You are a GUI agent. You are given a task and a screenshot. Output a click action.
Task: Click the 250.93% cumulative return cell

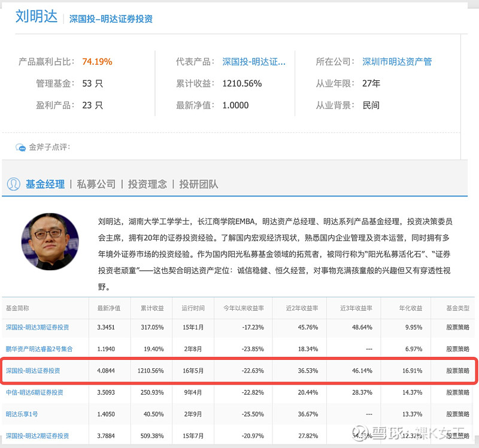pyautogui.click(x=152, y=392)
